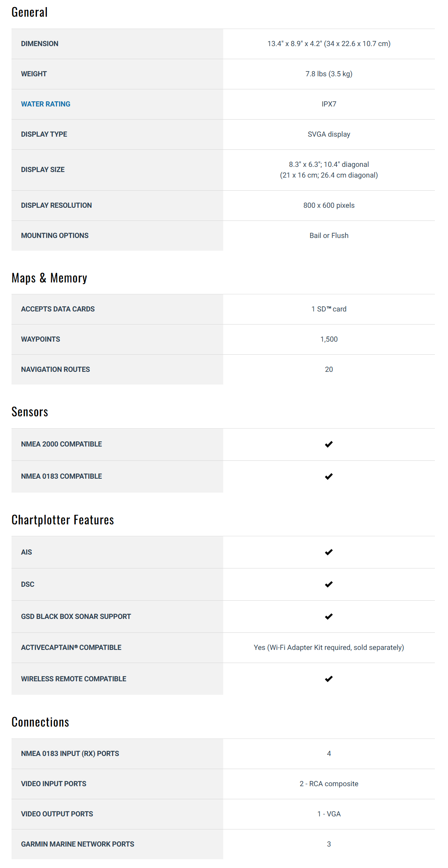Select the Connections section heading
The image size is (448, 868).
[x=40, y=722]
